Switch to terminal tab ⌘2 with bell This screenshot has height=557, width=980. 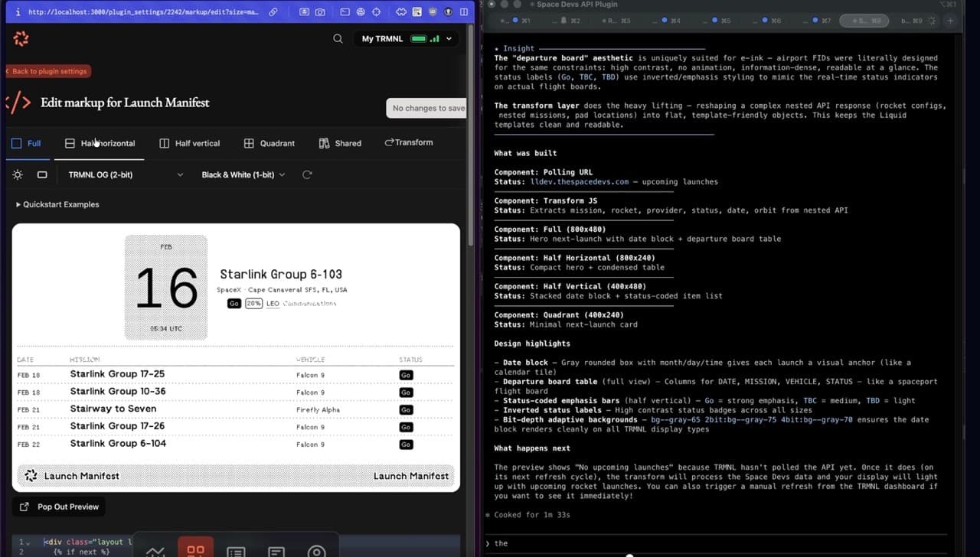tap(567, 21)
